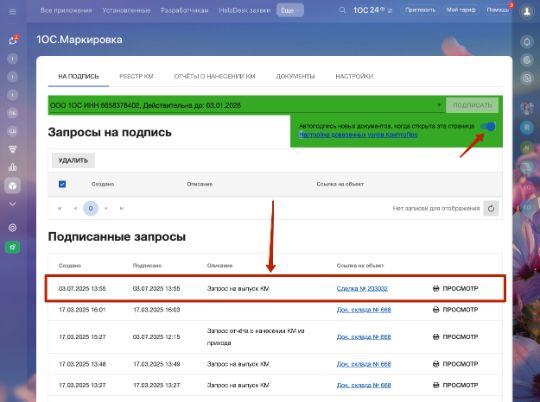The width and height of the screenshot is (540, 402).
Task: Open the НАСТРОЙКИ tab
Action: point(354,76)
